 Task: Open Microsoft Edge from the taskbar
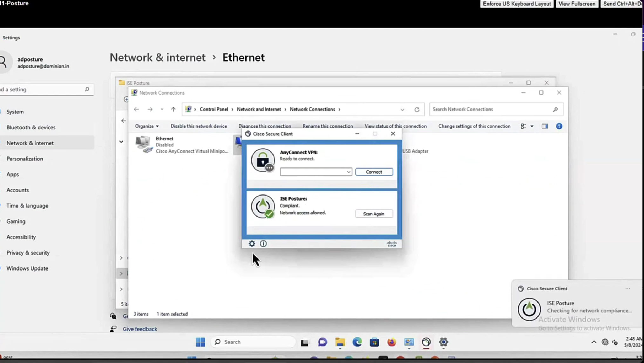click(357, 342)
